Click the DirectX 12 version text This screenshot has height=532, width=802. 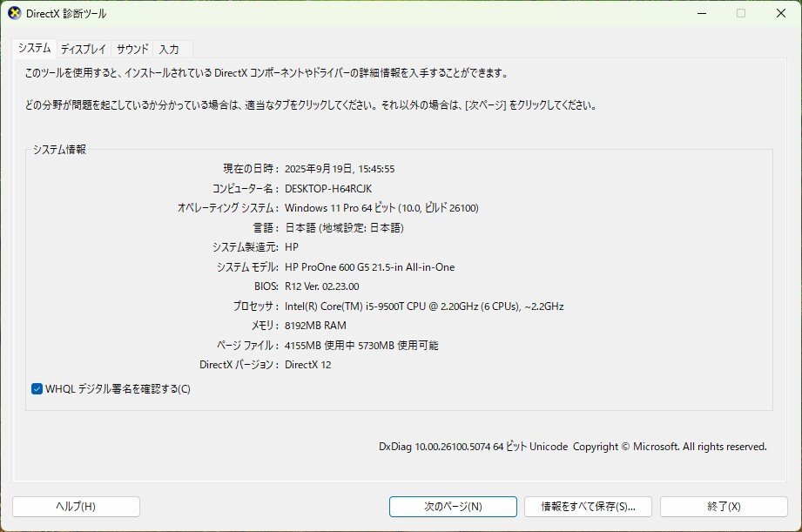[309, 365]
